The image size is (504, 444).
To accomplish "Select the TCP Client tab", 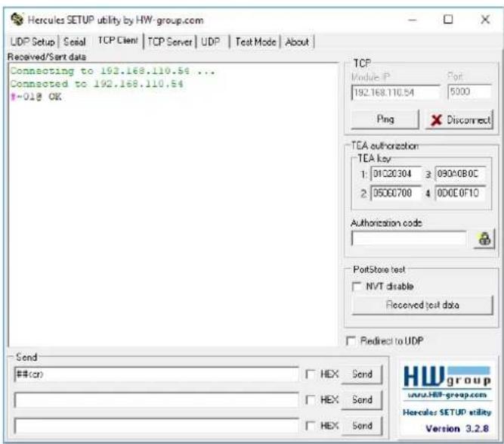I will (x=118, y=41).
